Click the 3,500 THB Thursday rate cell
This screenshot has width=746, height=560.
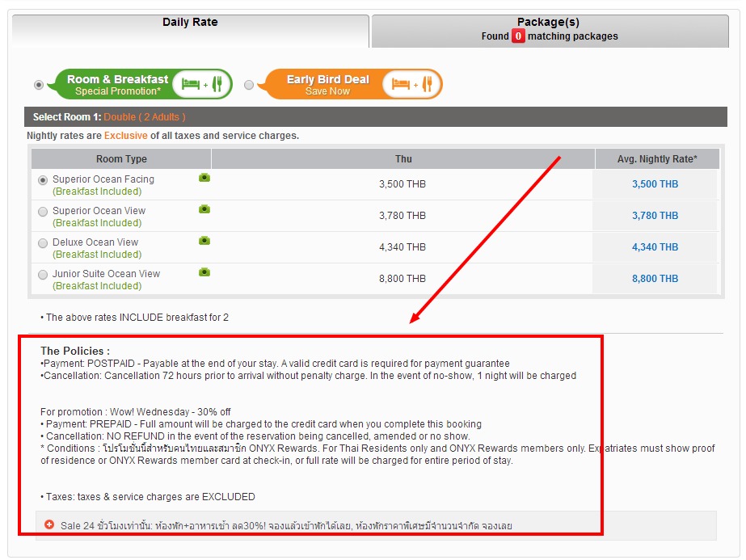click(x=402, y=184)
